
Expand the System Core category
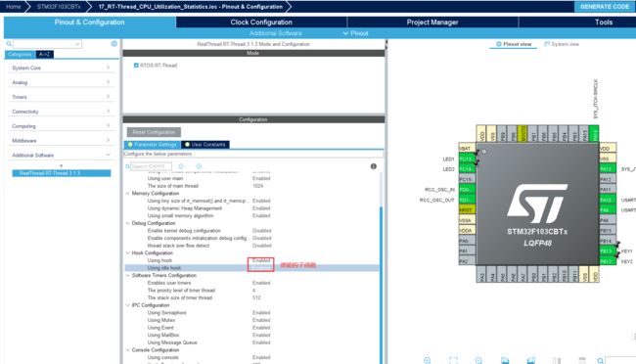pos(61,68)
